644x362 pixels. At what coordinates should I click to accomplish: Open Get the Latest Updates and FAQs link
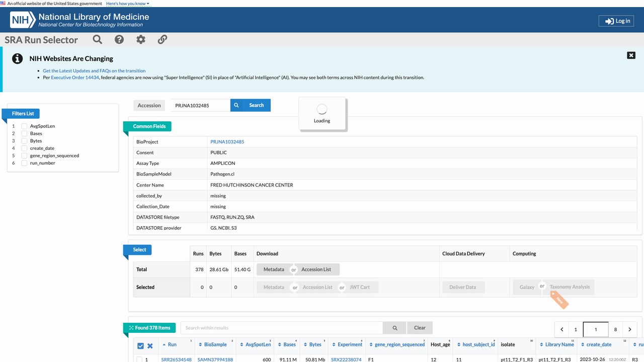(94, 71)
